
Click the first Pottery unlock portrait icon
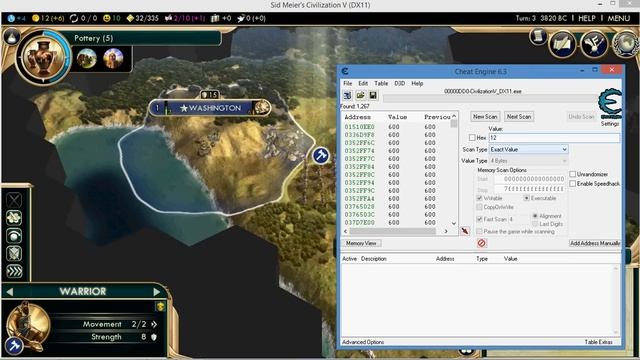[87, 58]
